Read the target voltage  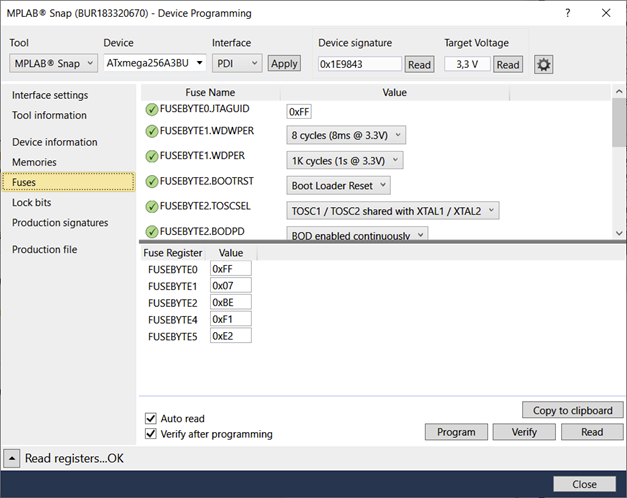[x=508, y=64]
